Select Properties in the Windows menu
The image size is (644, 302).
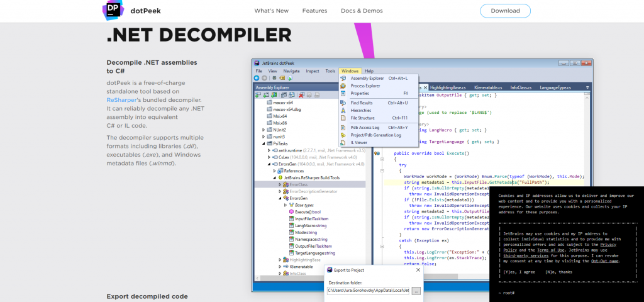tap(360, 93)
